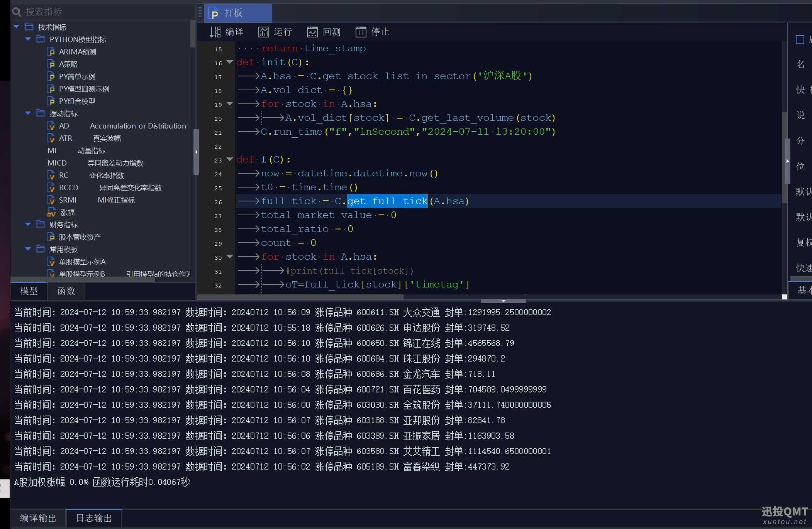This screenshot has width=812, height=529.
Task: Select MI 动量指标 in the tree
Action: tap(76, 150)
